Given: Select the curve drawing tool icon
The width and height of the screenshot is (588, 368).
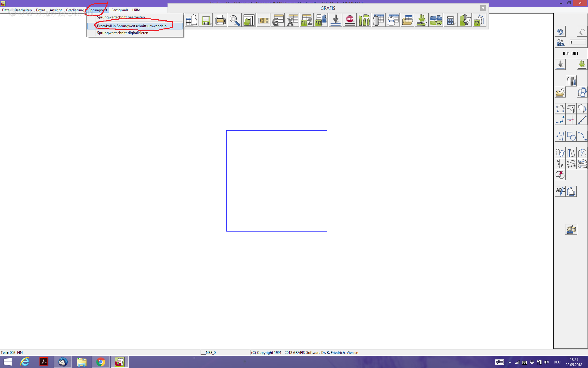Looking at the screenshot, I should click(582, 136).
